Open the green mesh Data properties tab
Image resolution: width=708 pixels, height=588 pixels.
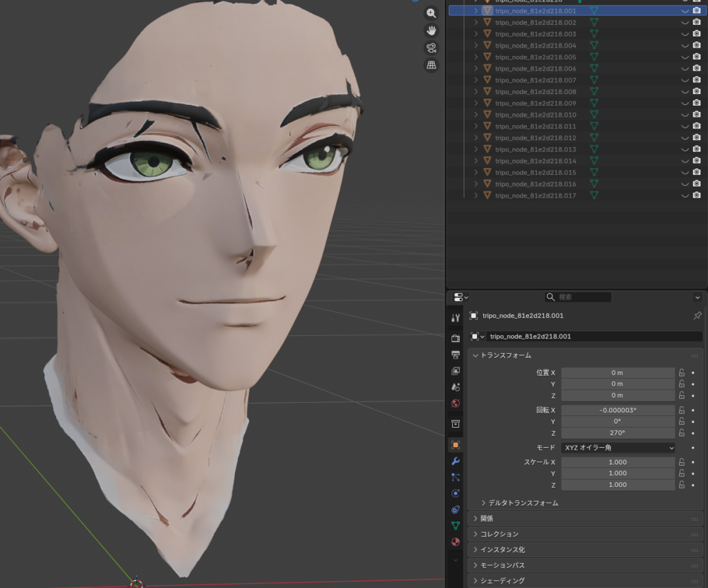456,526
